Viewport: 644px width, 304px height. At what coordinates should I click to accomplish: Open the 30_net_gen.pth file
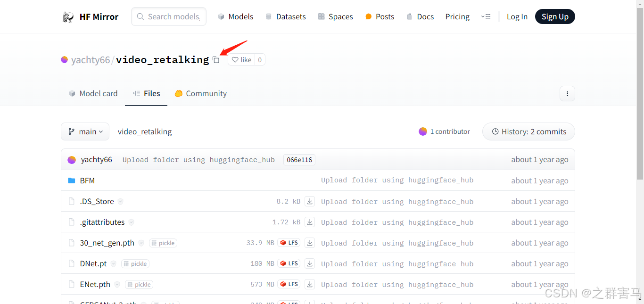point(107,243)
